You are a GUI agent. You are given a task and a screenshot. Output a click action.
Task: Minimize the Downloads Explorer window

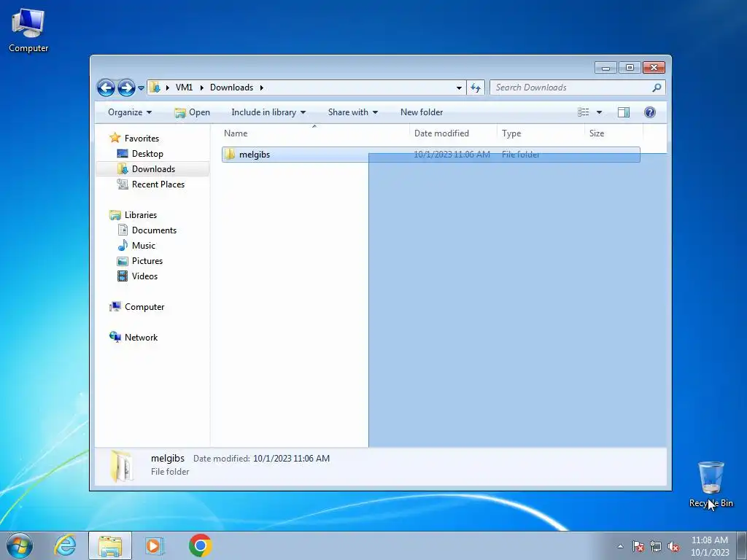coord(605,68)
